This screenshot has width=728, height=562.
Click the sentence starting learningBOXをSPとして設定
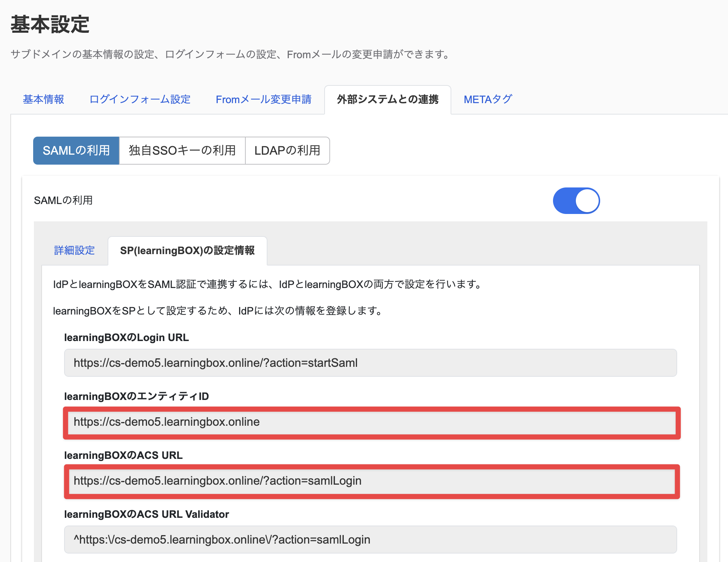coord(218,311)
